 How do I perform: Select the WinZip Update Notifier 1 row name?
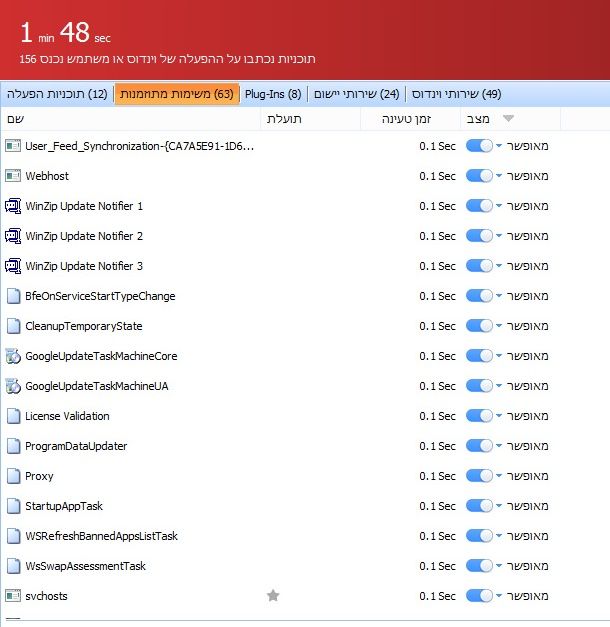[x=84, y=206]
